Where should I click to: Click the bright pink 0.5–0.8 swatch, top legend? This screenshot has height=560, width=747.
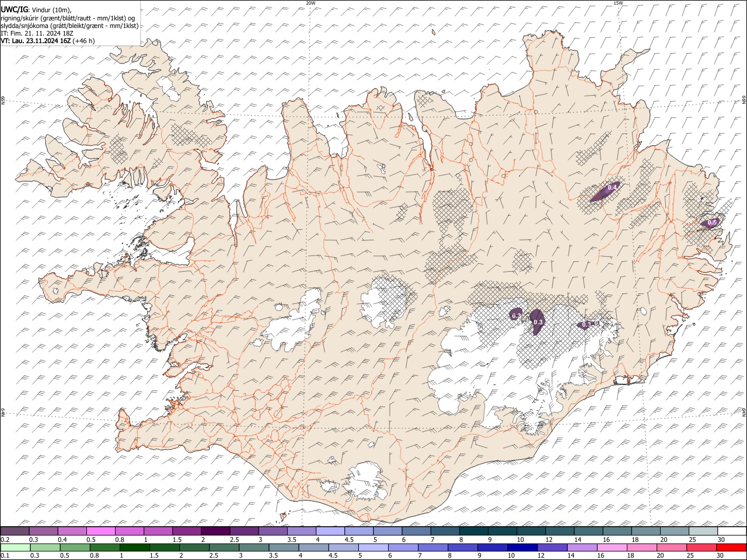tap(101, 531)
